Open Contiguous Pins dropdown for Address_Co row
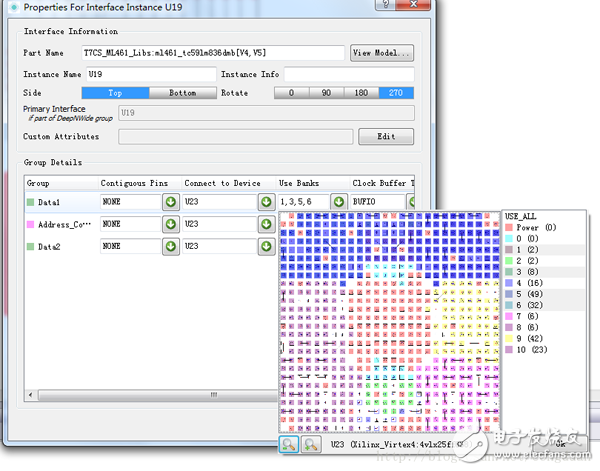 171,224
